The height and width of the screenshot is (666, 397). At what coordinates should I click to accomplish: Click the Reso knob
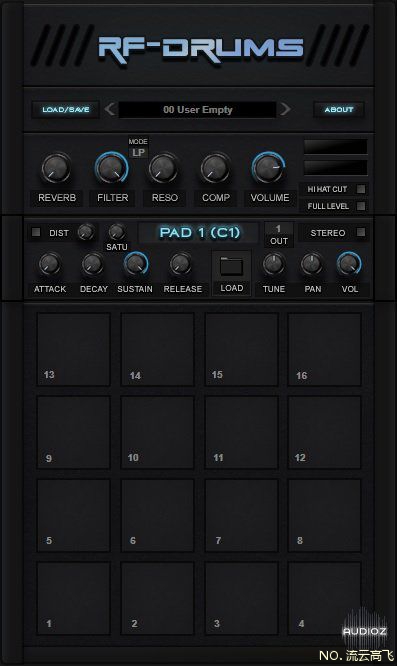[x=163, y=168]
